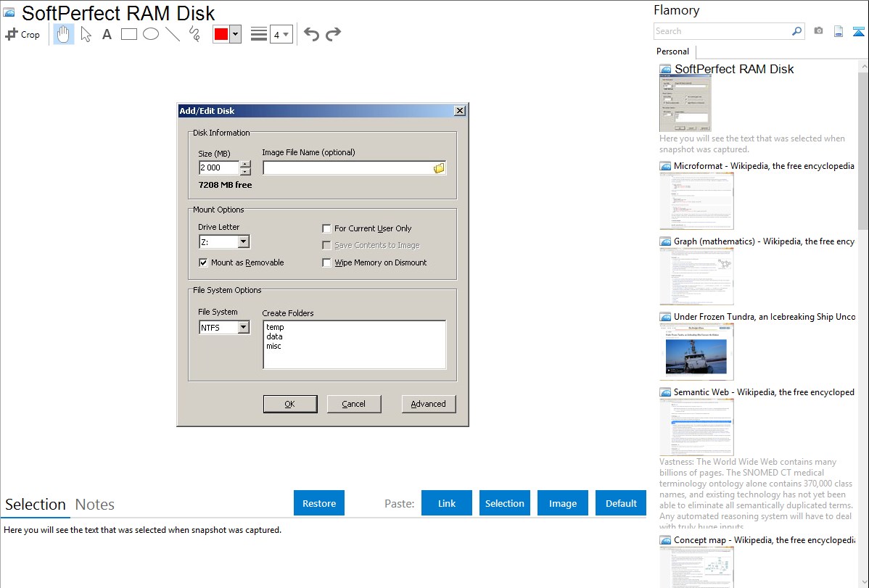Confirm the dialog with OK
Screen dimensions: 869x588
point(290,404)
